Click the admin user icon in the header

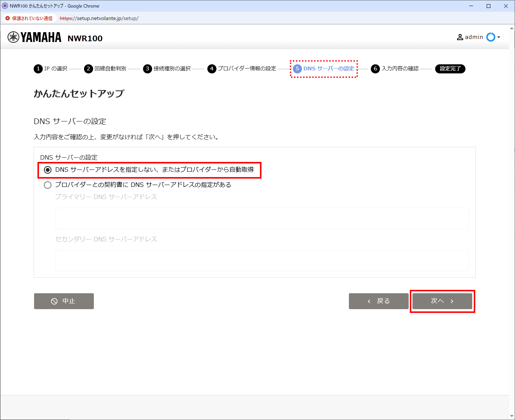pyautogui.click(x=460, y=37)
